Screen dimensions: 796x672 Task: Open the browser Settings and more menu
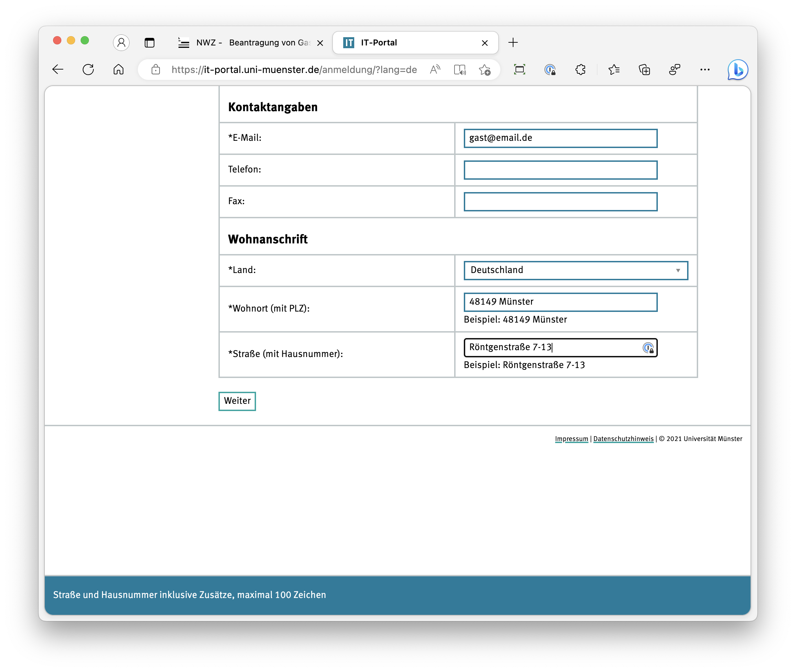(x=705, y=70)
